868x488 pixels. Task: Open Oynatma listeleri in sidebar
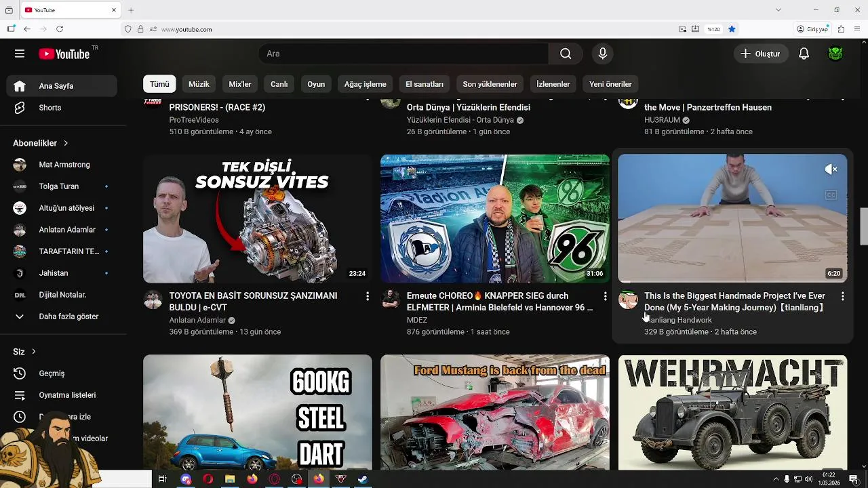pyautogui.click(x=62, y=395)
